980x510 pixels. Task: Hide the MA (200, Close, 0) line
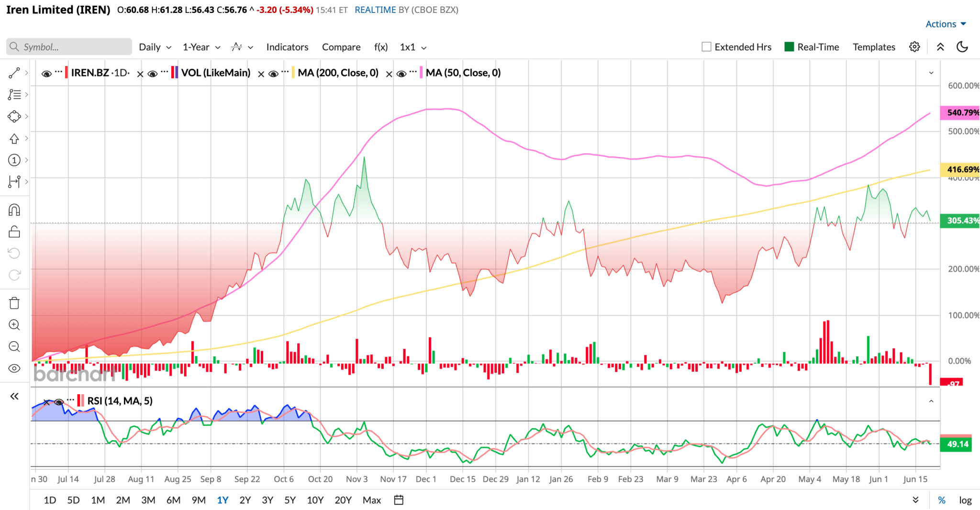coord(273,74)
